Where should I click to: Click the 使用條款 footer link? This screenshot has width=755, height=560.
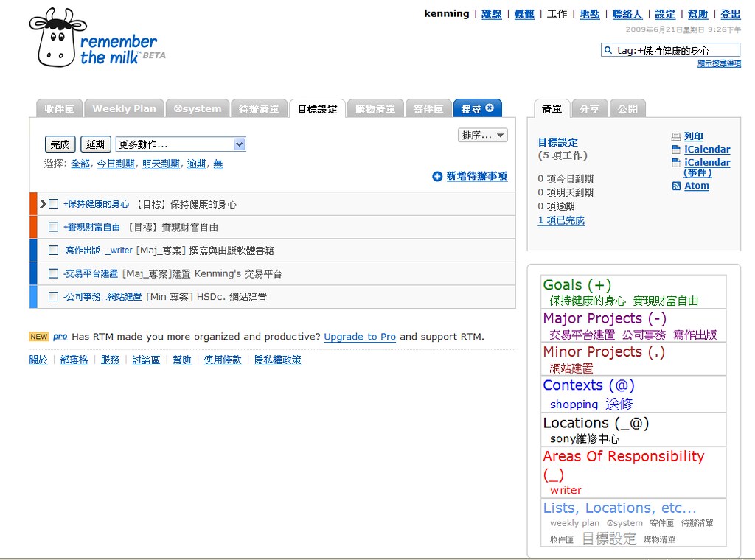[x=223, y=360]
